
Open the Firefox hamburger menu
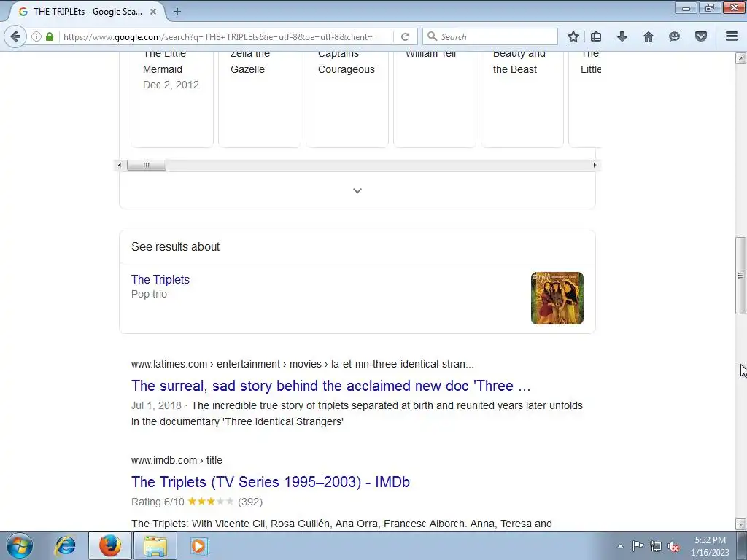point(731,36)
